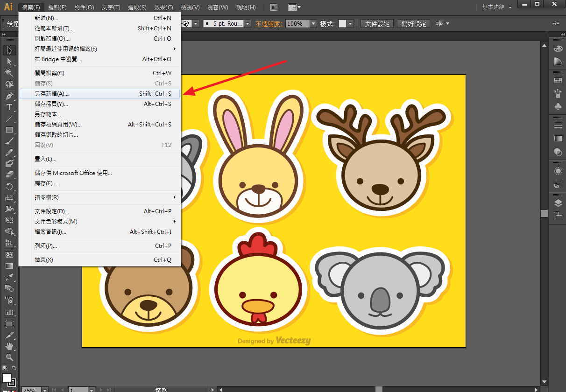Select the Zoom magnifier tool
The height and width of the screenshot is (392, 566).
pyautogui.click(x=9, y=357)
